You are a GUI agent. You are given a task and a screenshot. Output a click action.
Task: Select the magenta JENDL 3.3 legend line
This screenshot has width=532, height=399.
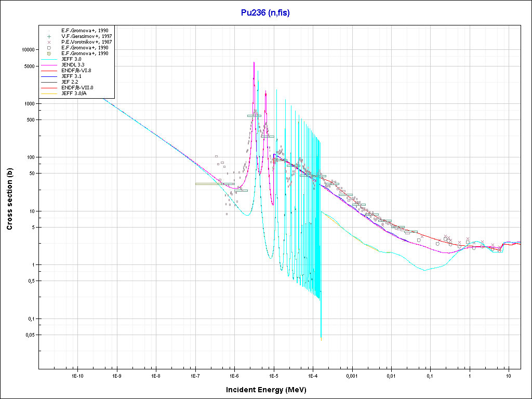[48, 65]
